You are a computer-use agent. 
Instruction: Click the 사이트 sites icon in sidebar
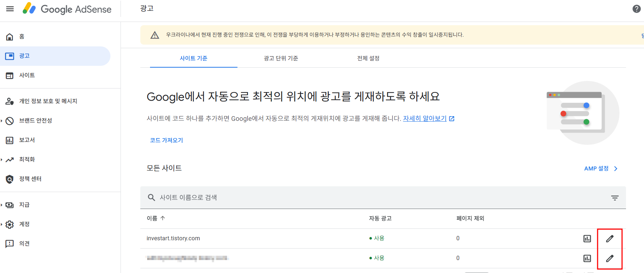(x=10, y=76)
